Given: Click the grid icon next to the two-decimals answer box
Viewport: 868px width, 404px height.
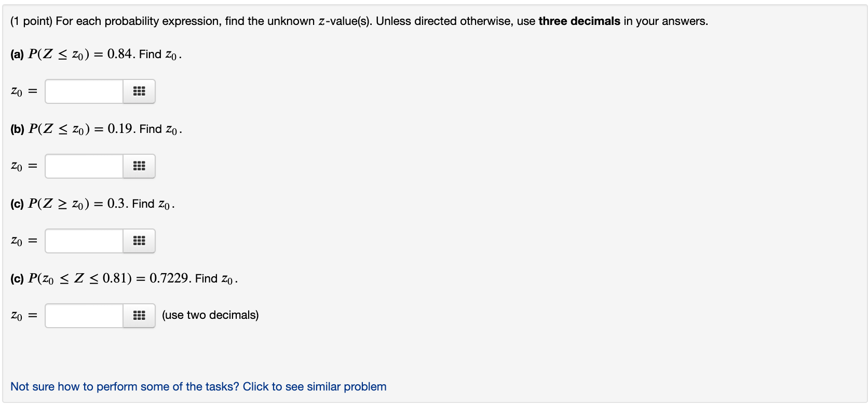Looking at the screenshot, I should coord(139,315).
